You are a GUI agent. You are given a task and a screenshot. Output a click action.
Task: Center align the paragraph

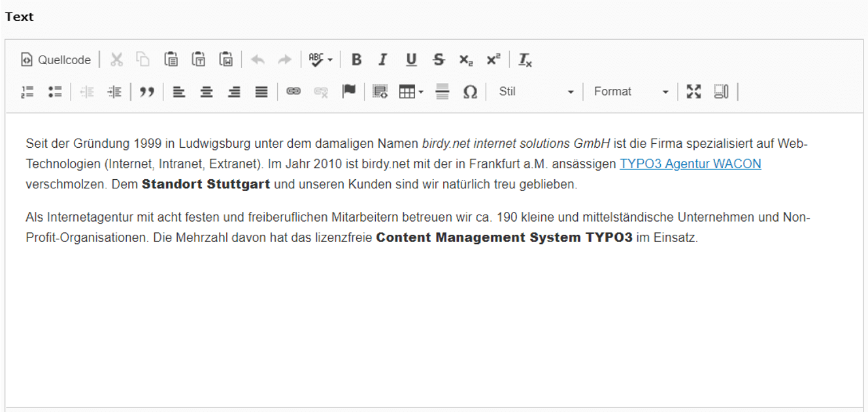[x=207, y=92]
